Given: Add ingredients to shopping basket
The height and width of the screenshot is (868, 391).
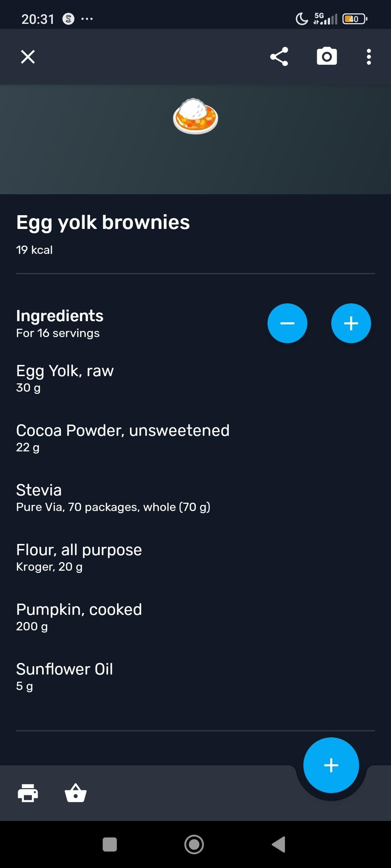Looking at the screenshot, I should coord(75,793).
